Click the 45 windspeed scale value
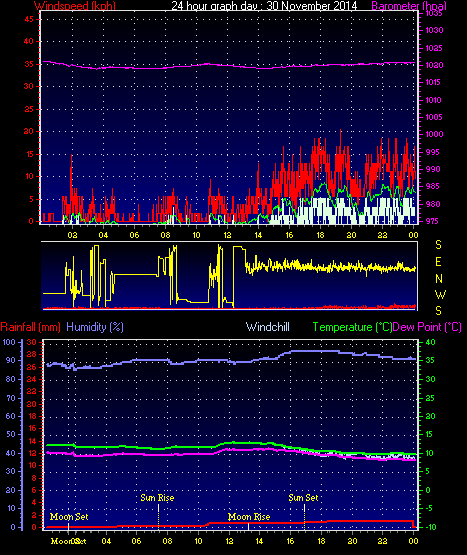Image resolution: width=467 pixels, height=555 pixels. 28,19
